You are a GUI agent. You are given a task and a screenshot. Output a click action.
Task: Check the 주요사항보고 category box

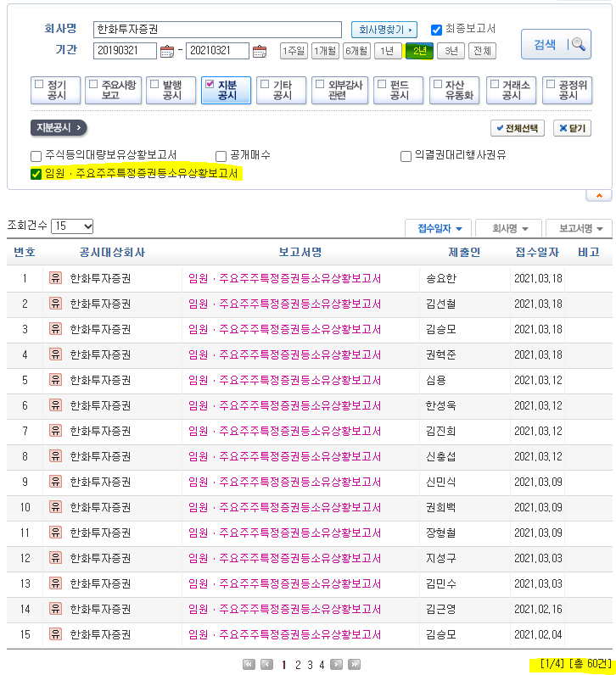tap(93, 84)
